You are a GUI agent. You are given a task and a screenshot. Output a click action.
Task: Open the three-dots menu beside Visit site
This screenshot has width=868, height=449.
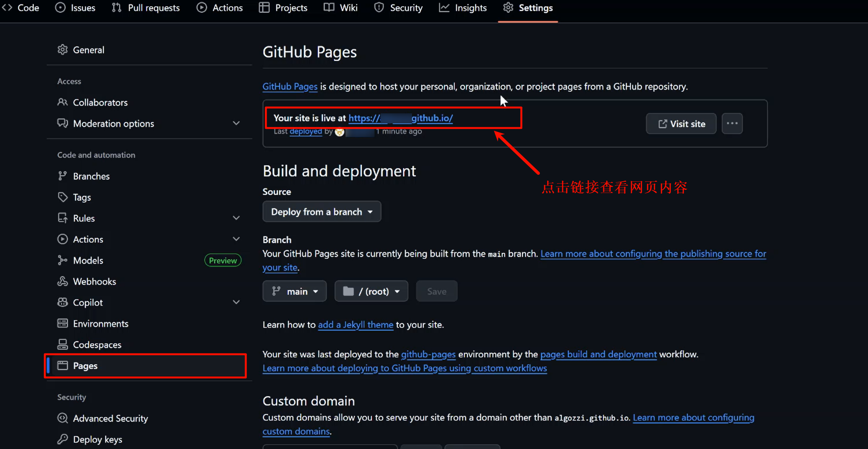[732, 124]
